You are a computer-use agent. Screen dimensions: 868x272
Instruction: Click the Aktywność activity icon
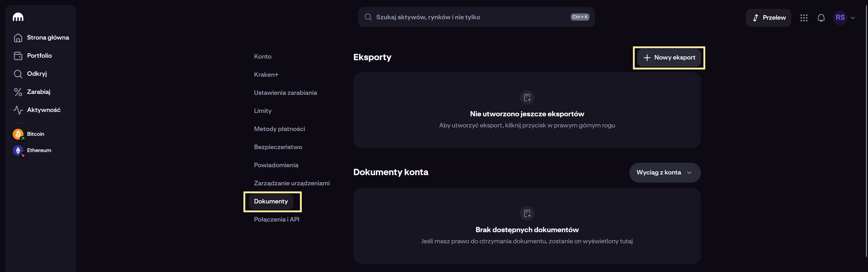18,110
